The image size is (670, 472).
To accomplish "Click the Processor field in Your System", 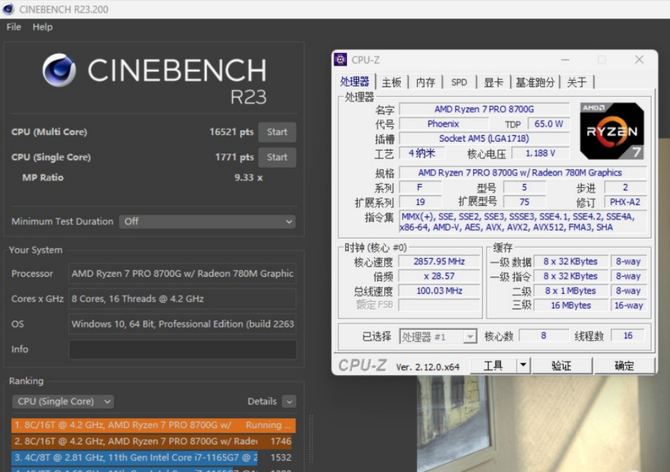I will [182, 273].
